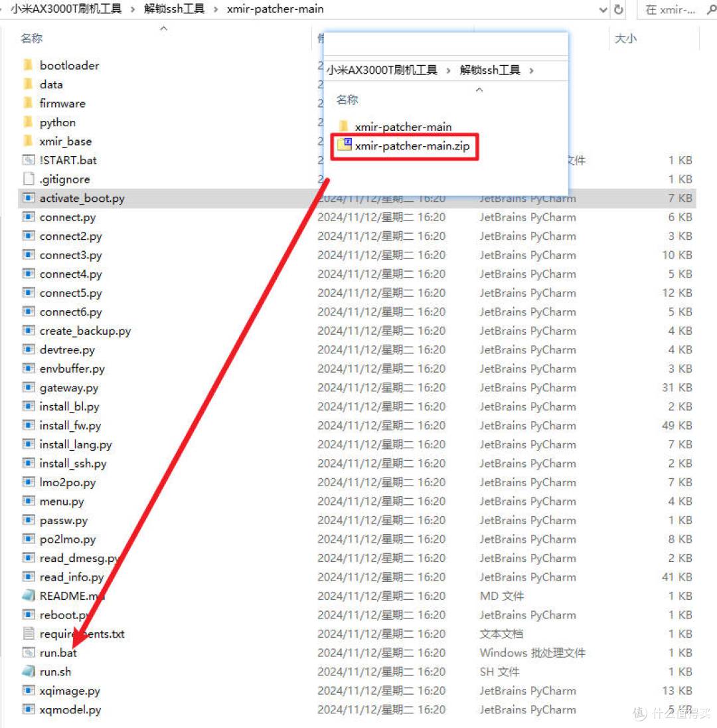Click xmir-patcher-main.zip file name in inset window
The height and width of the screenshot is (728, 717).
(412, 145)
